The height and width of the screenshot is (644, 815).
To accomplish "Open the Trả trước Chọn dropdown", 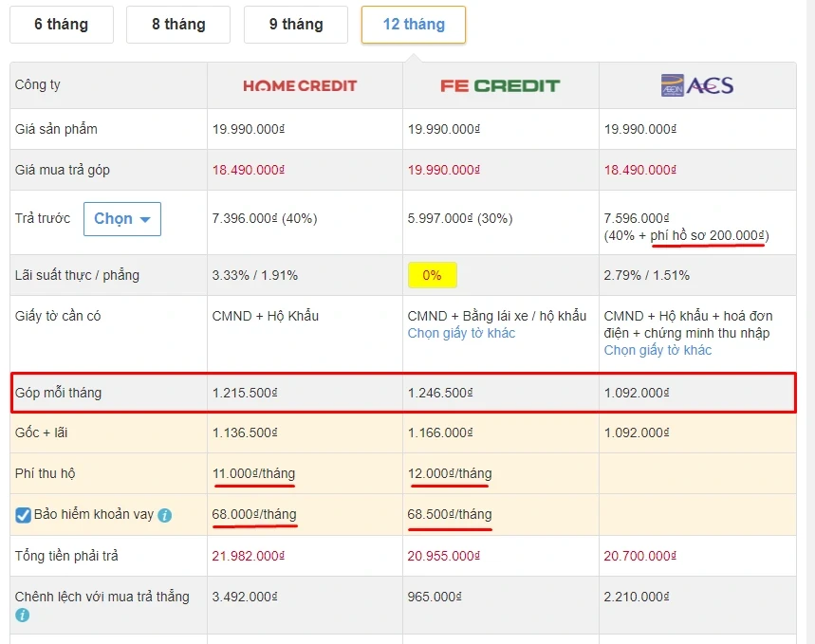I will coord(122,219).
